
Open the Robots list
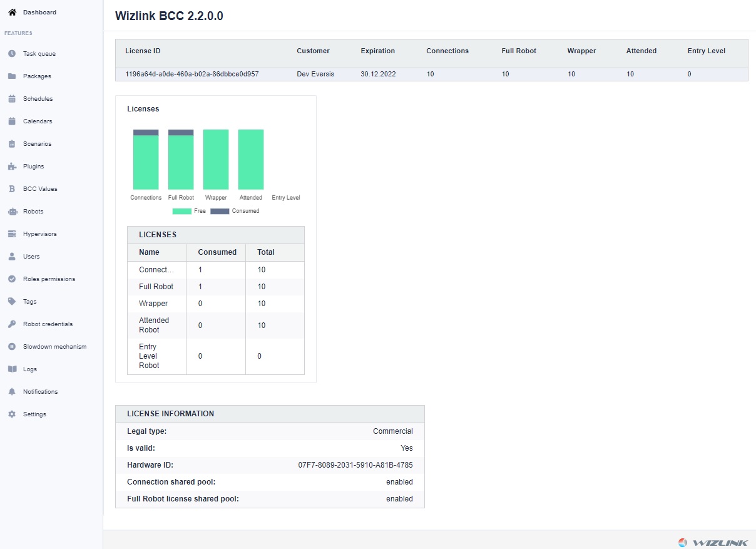33,212
